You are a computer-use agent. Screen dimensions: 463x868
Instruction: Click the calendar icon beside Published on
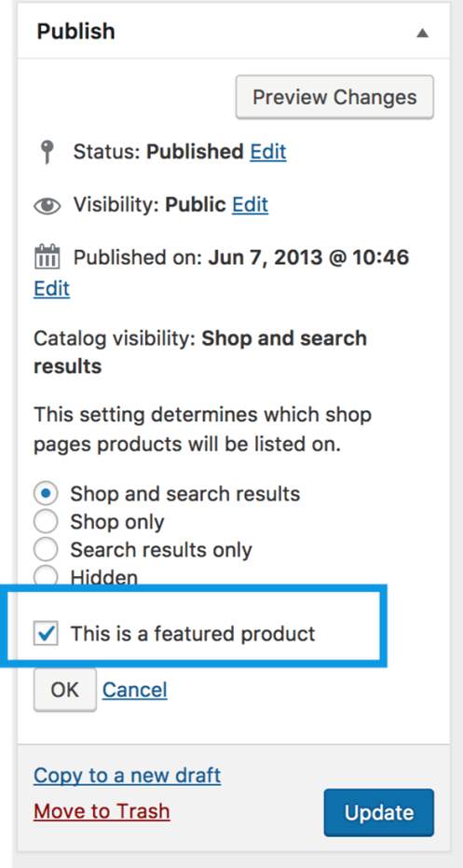click(48, 257)
